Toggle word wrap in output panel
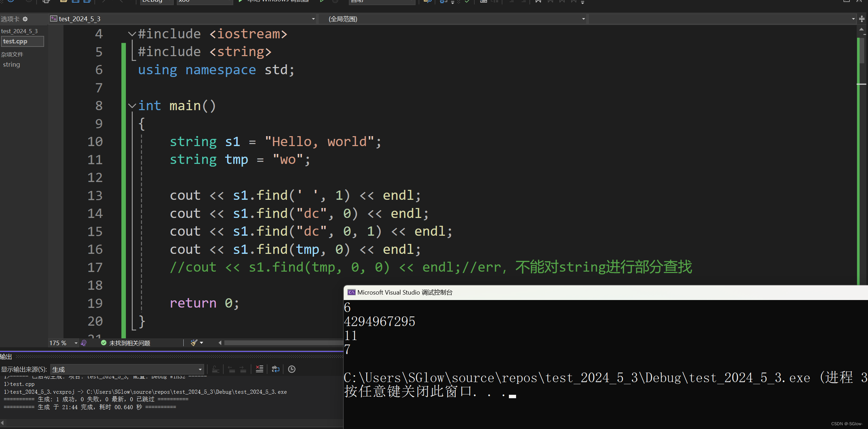 (x=275, y=369)
